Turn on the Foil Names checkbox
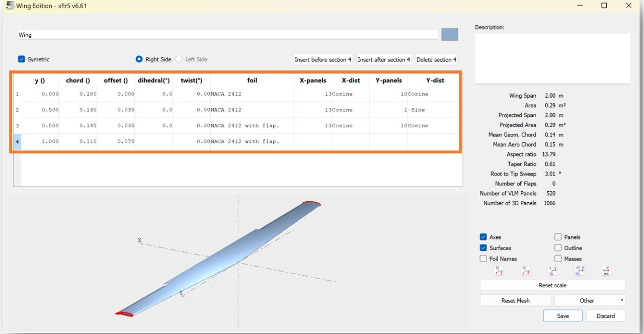The height and width of the screenshot is (334, 644). click(484, 259)
